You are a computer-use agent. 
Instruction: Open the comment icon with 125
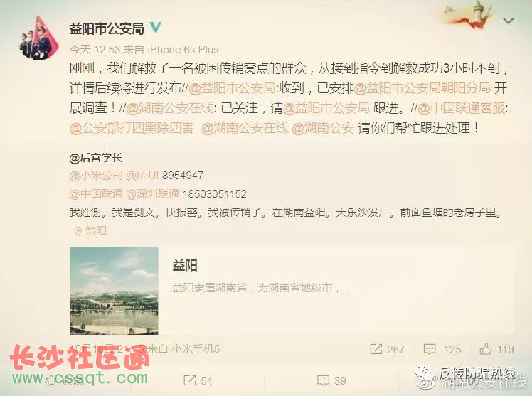[430, 349]
